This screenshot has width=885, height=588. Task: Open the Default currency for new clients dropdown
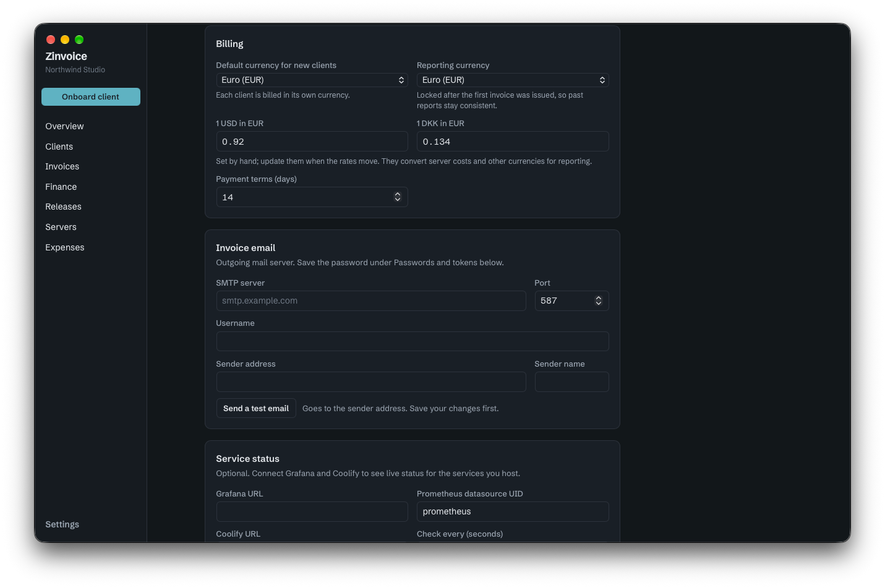[x=312, y=80]
